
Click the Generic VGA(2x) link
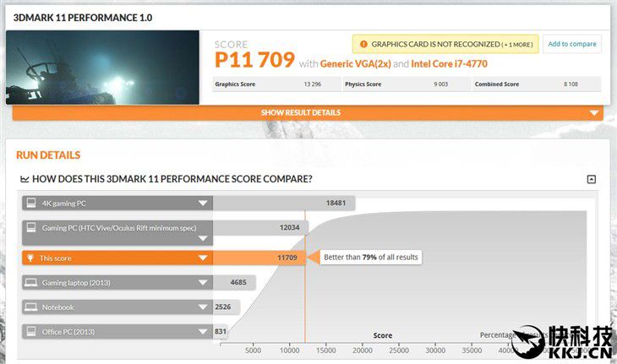tap(355, 63)
